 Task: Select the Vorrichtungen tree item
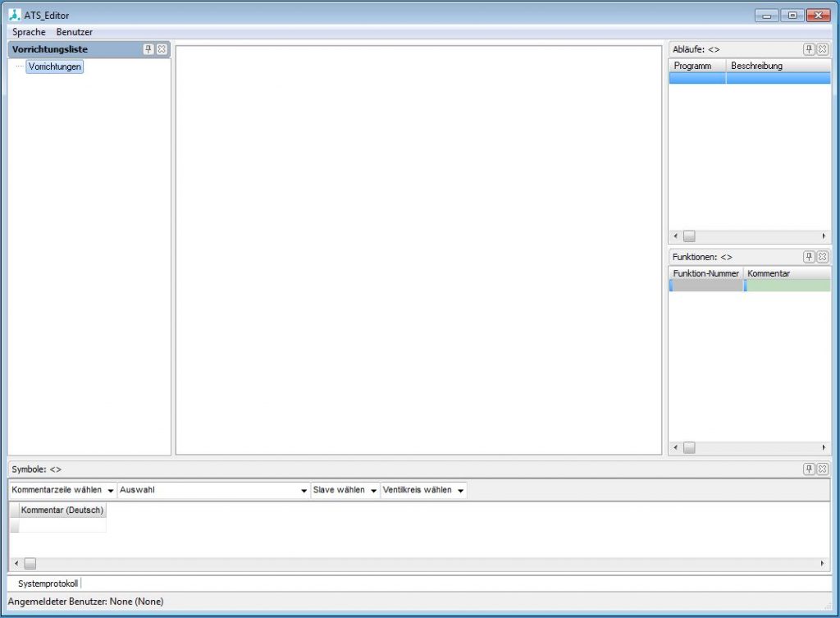(54, 66)
